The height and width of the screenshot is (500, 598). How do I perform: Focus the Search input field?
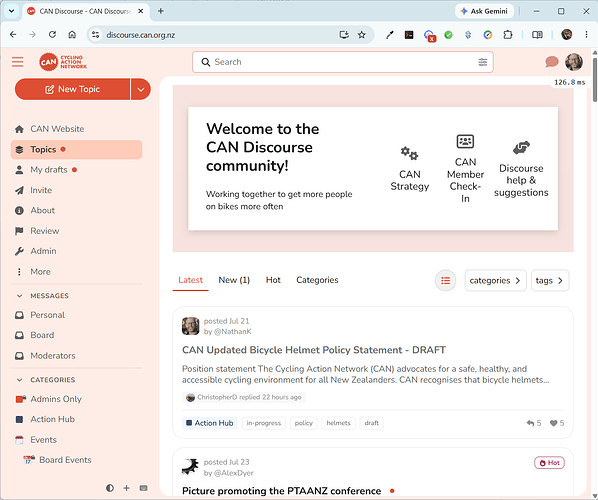click(x=342, y=62)
